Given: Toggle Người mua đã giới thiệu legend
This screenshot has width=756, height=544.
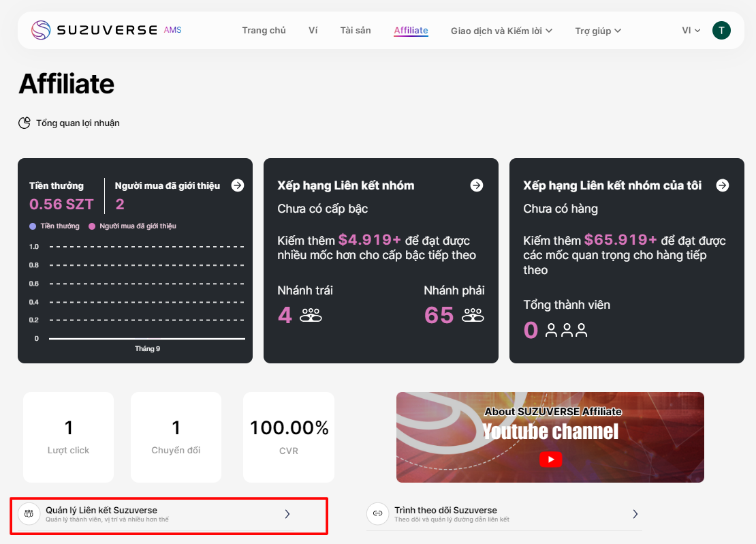Looking at the screenshot, I should point(133,226).
